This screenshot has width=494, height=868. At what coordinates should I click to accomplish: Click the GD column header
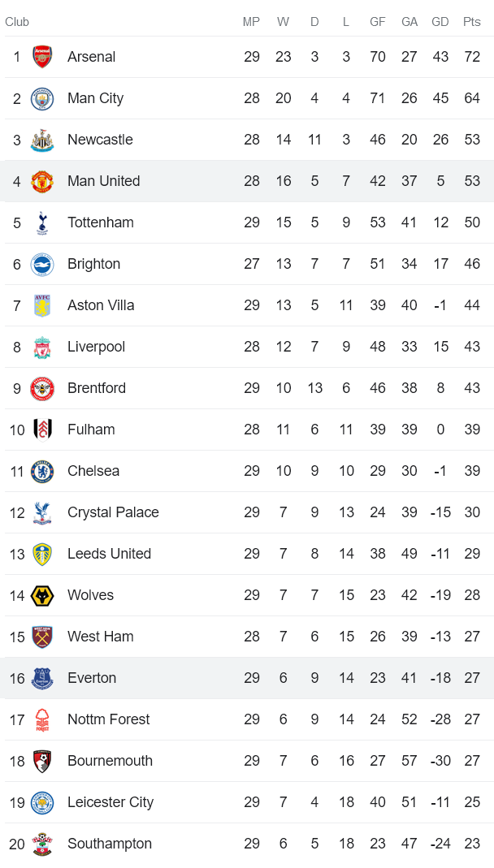pos(440,22)
